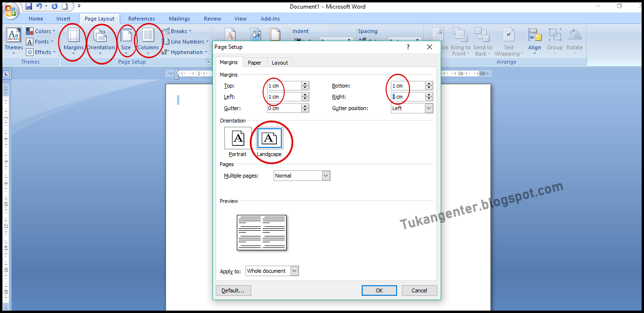Screen dimensions: 644x313
Task: Click Bring to Front in Arrange group
Action: [460, 42]
